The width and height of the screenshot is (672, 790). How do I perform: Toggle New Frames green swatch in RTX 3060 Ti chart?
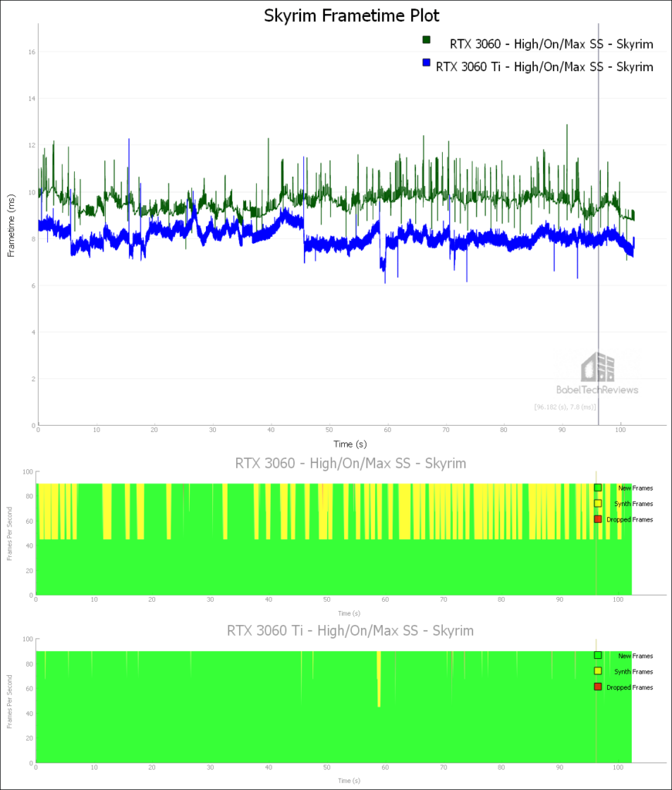tap(597, 656)
